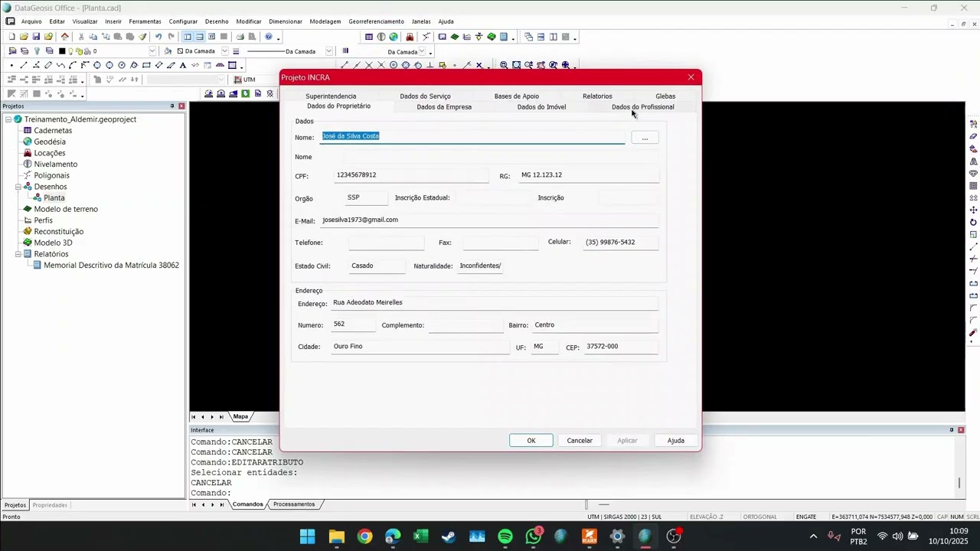The height and width of the screenshot is (551, 980).
Task: Open Excel from the taskbar
Action: tap(421, 536)
